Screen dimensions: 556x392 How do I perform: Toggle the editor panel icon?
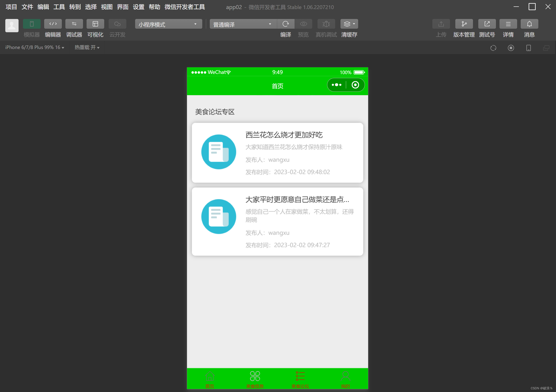53,24
